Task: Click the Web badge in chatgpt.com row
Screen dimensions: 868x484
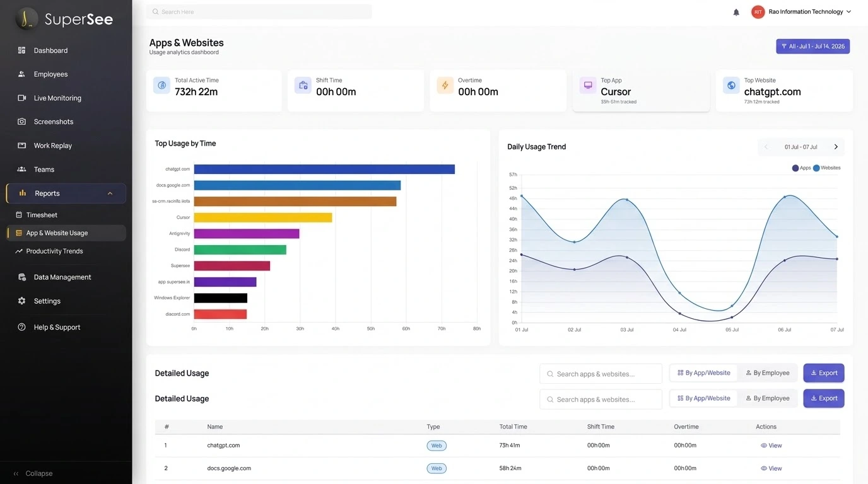Action: [437, 446]
